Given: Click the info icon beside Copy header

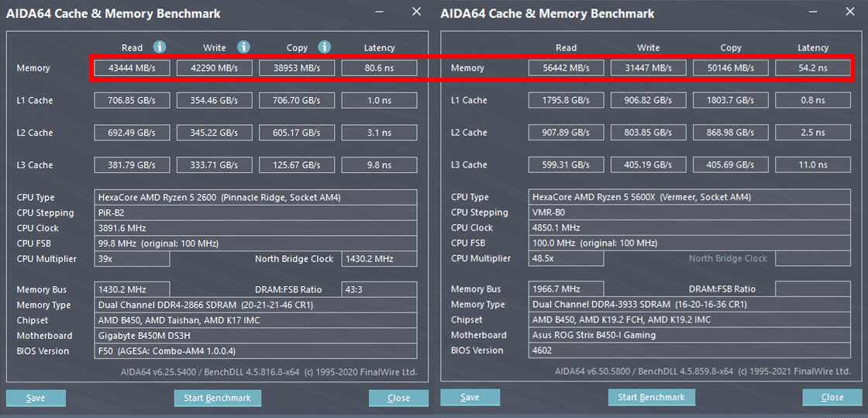Looking at the screenshot, I should pyautogui.click(x=325, y=47).
